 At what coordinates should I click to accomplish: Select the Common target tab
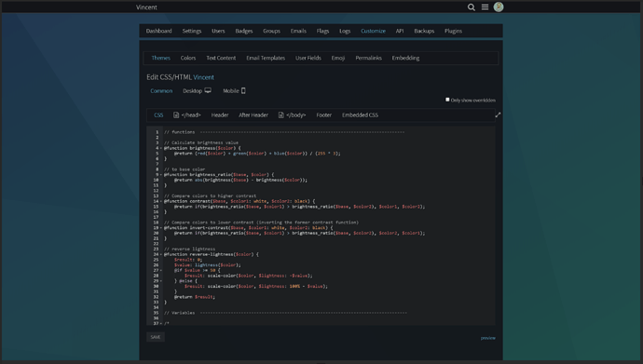click(161, 91)
